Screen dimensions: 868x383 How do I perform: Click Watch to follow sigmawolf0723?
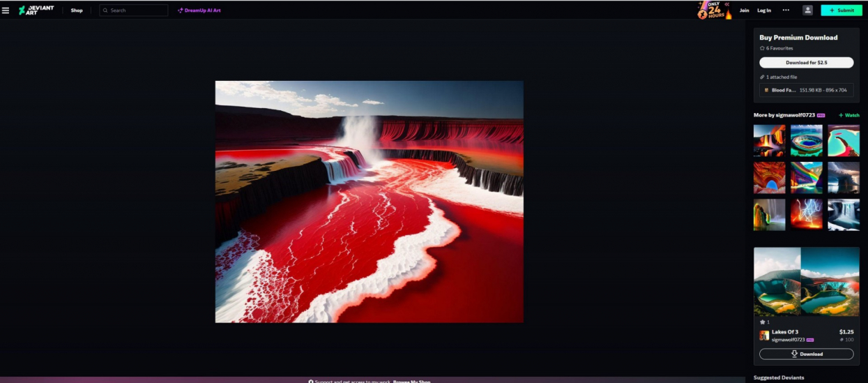click(x=848, y=115)
